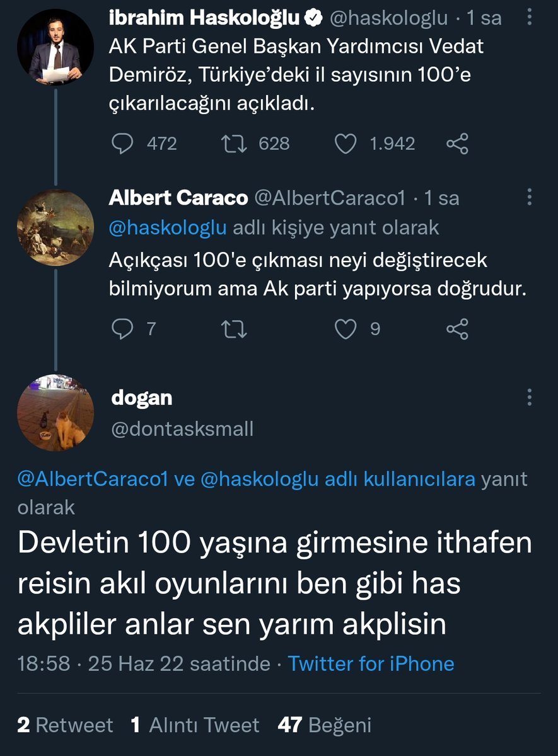
Task: Open Albert Caraco's profile picture
Action: [x=55, y=227]
